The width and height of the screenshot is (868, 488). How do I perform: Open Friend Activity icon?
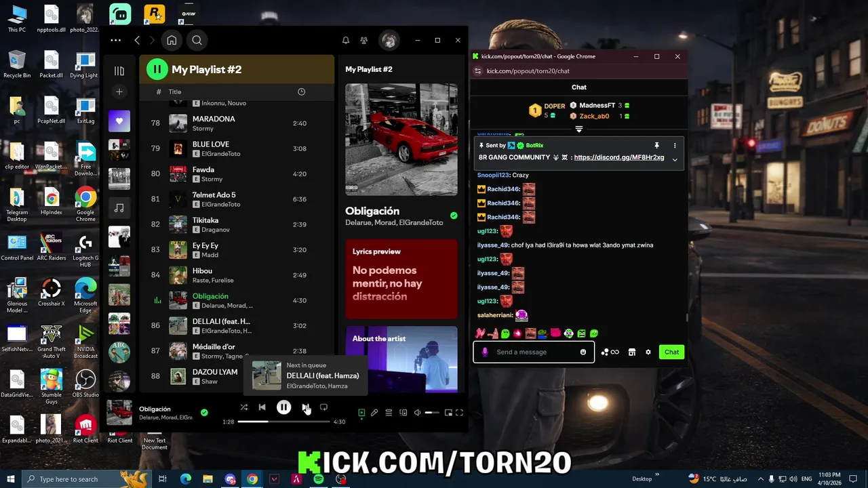[x=364, y=40]
